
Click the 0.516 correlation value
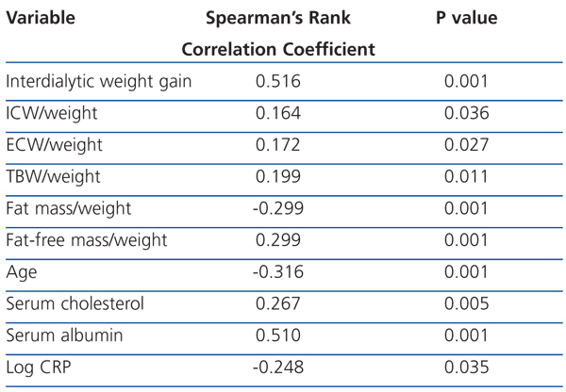(x=277, y=81)
